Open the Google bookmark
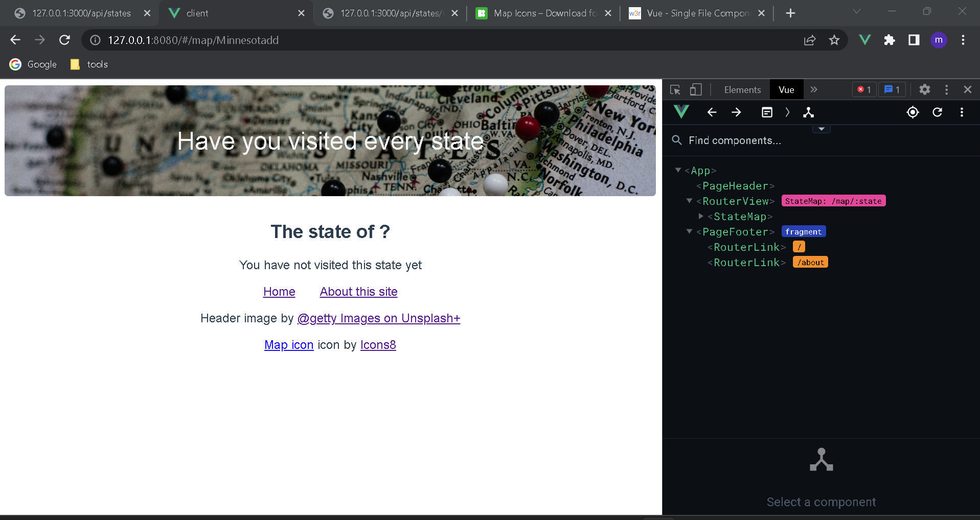980x520 pixels. click(x=33, y=64)
